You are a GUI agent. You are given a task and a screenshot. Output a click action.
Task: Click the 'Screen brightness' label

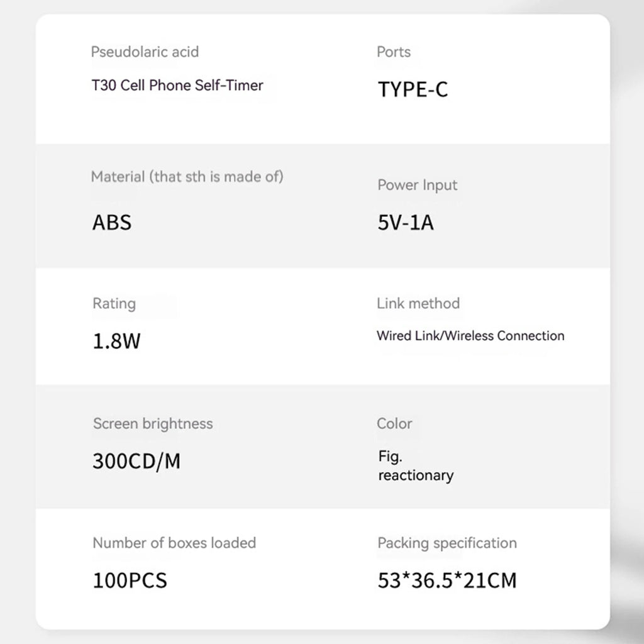point(153,424)
